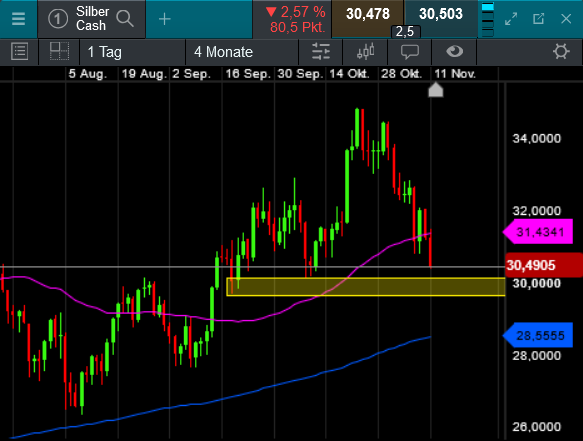This screenshot has height=441, width=583.
Task: Expand the 1 Tag interval dropdown
Action: click(x=132, y=52)
